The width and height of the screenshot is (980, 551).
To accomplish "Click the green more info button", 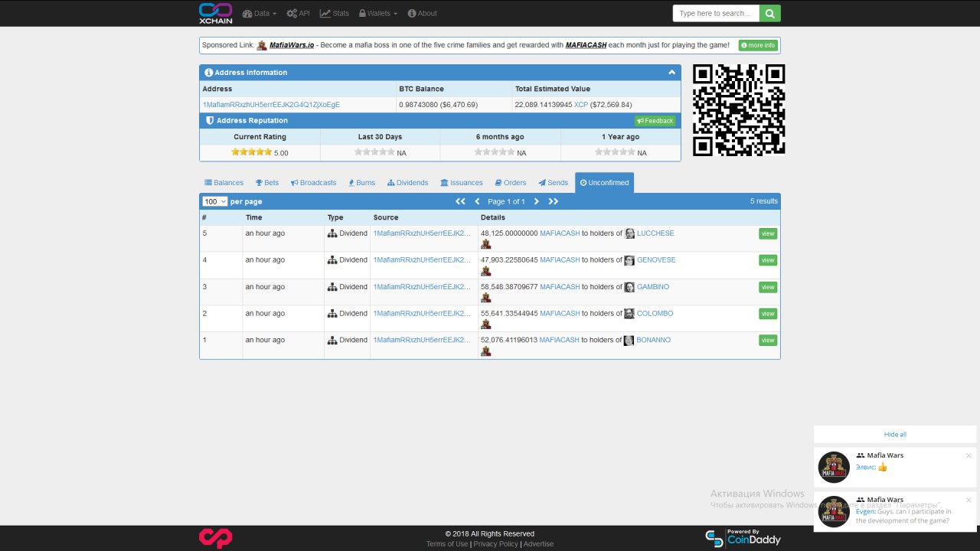I will [758, 45].
